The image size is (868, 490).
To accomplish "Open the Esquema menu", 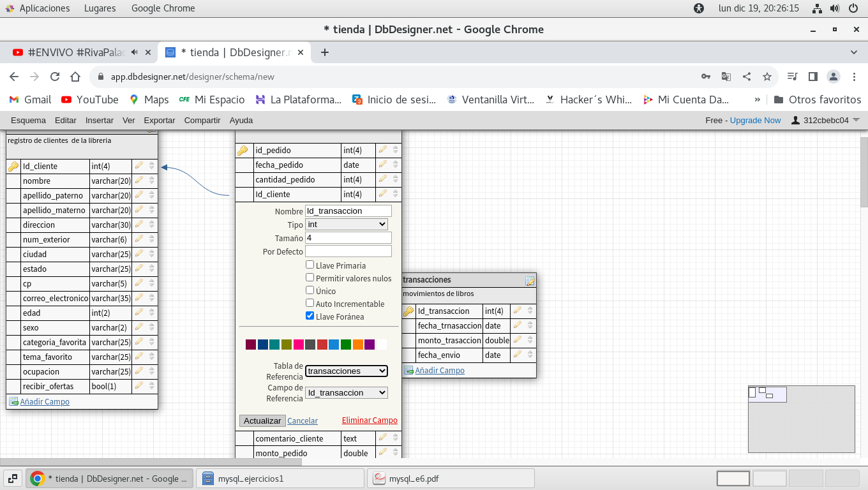I will (28, 120).
